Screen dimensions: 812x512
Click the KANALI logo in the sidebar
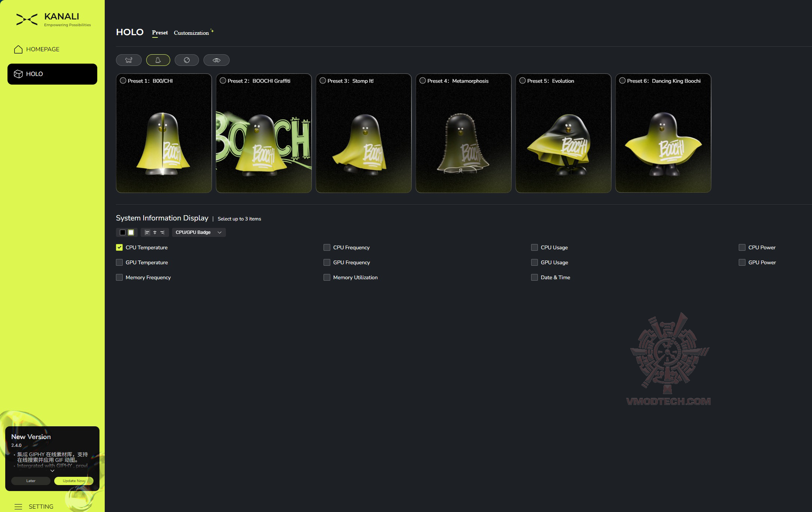[x=53, y=19]
